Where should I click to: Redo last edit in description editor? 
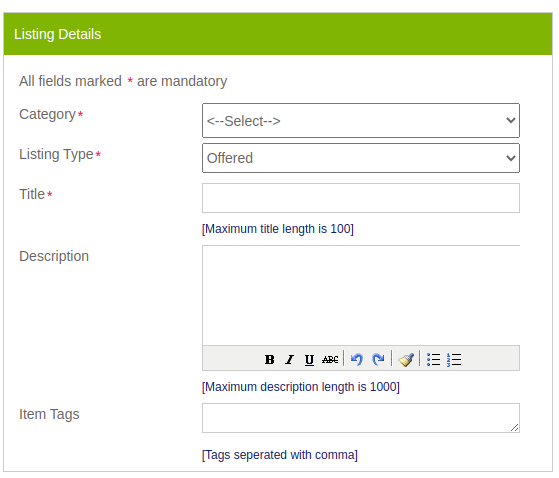click(x=378, y=359)
